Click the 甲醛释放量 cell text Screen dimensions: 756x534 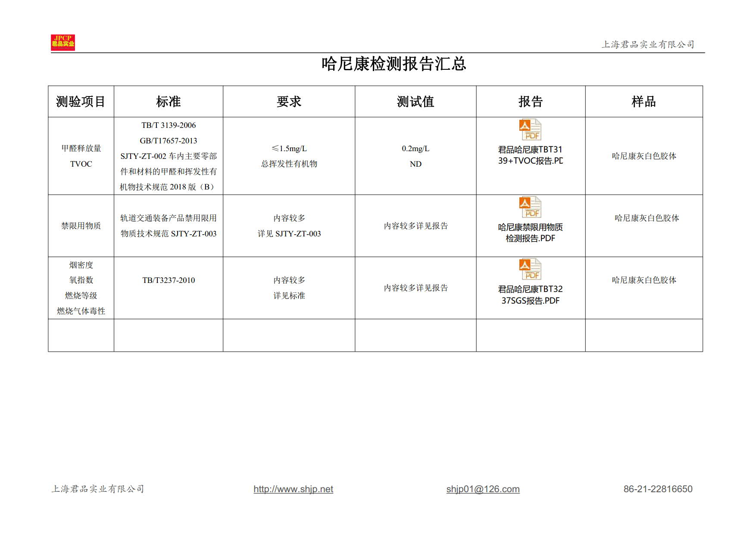tap(81, 148)
